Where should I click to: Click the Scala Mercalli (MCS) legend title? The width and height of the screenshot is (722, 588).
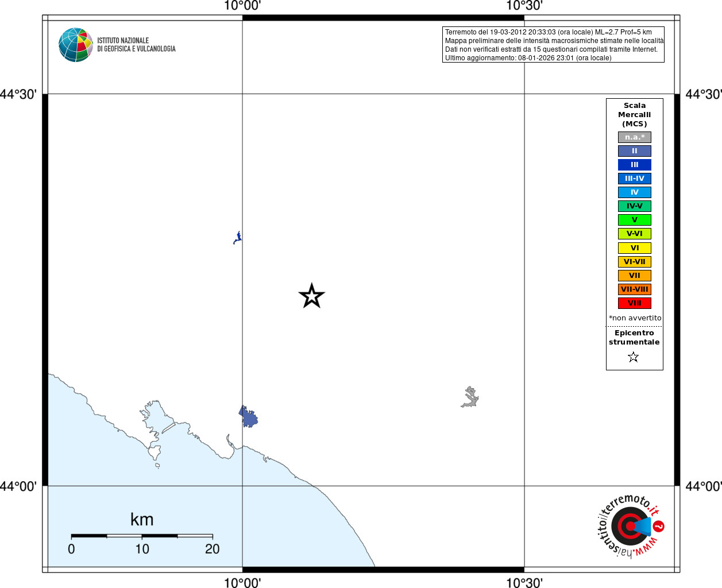[x=635, y=115]
